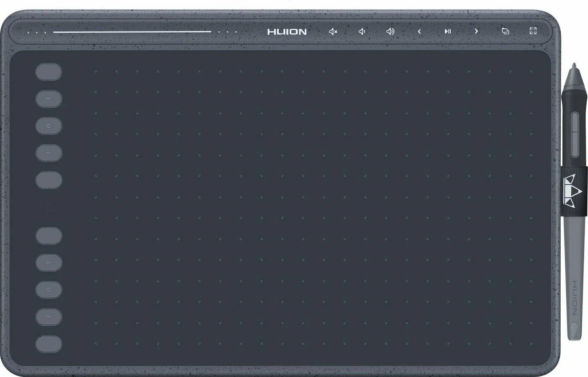This screenshot has width=588, height=377.
Task: Select the previous track arrow icon
Action: click(419, 31)
